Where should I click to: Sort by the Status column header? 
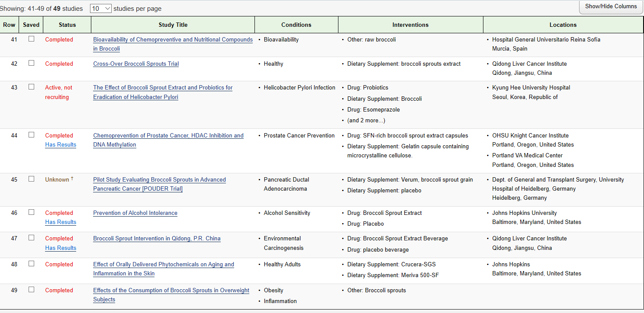tap(67, 25)
